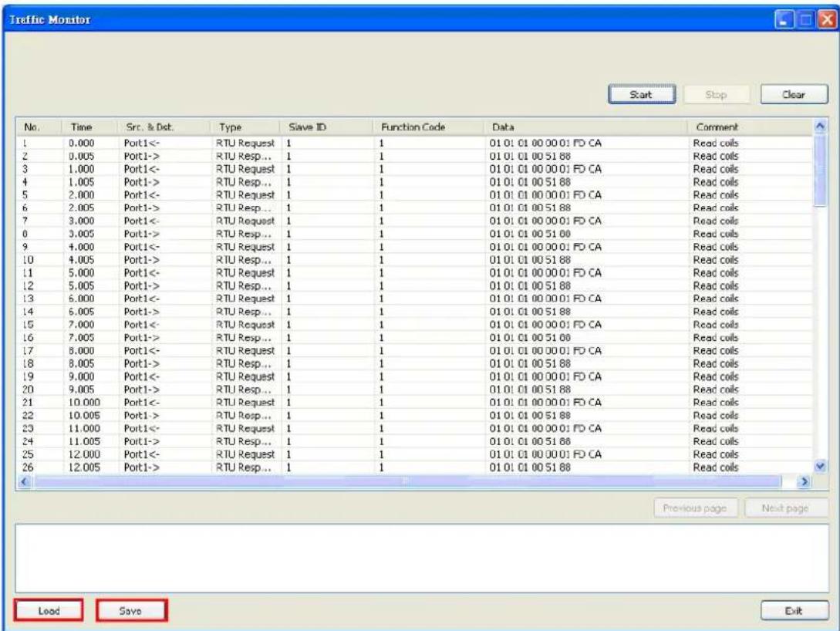Screen dimensions: 840x631
Task: Click the Load button
Action: [49, 611]
